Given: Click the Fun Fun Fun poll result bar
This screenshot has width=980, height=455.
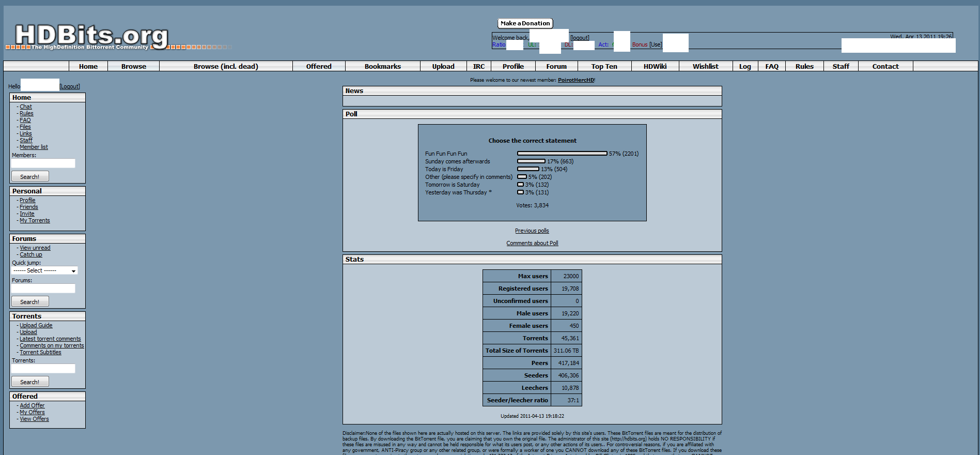Looking at the screenshot, I should [562, 154].
